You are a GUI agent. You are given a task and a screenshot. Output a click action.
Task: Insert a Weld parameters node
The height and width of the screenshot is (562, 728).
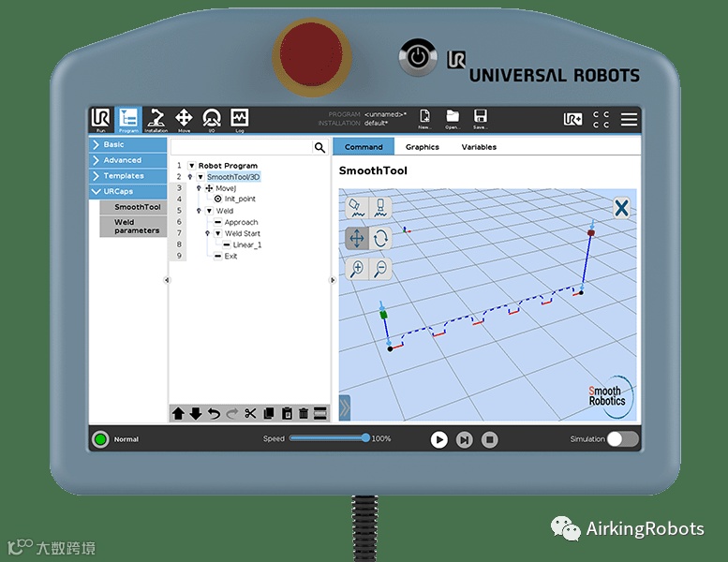pos(134,227)
